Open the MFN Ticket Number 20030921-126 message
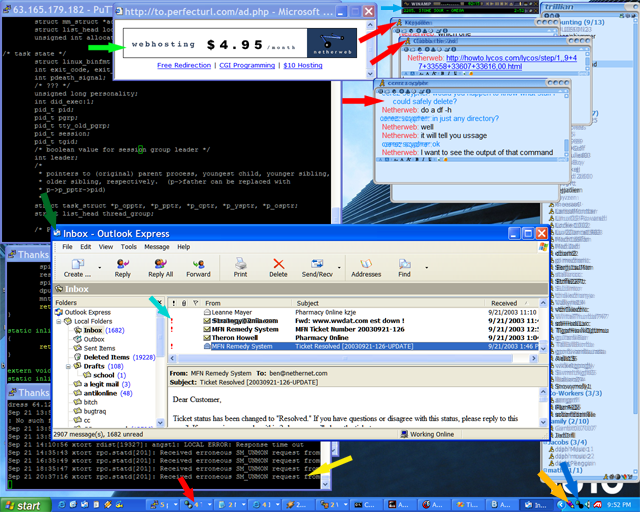 354,329
